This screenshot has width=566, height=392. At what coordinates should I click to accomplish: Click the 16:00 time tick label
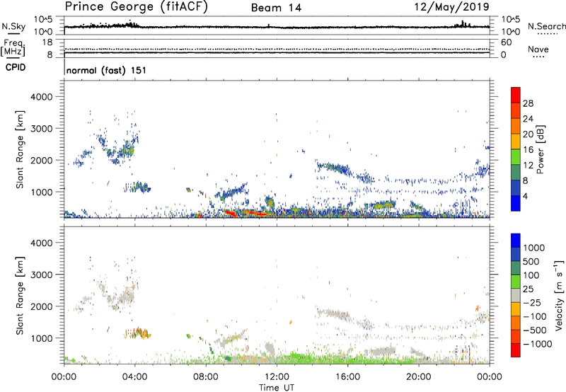coord(347,377)
